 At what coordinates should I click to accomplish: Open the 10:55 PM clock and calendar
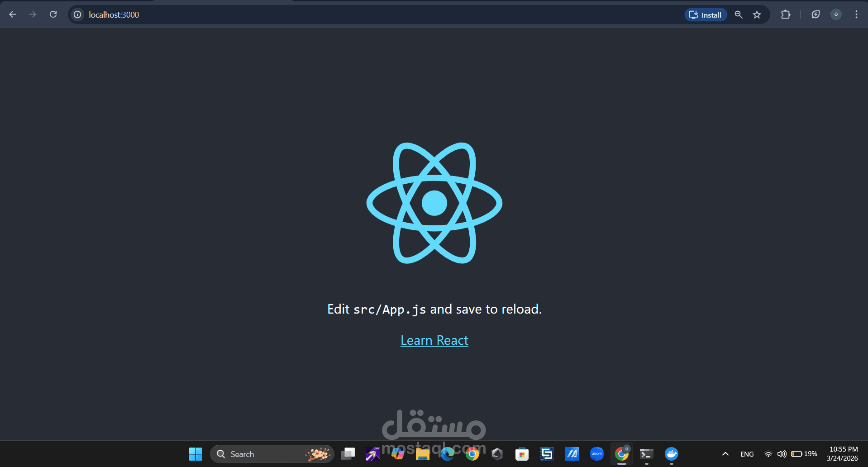coord(843,454)
